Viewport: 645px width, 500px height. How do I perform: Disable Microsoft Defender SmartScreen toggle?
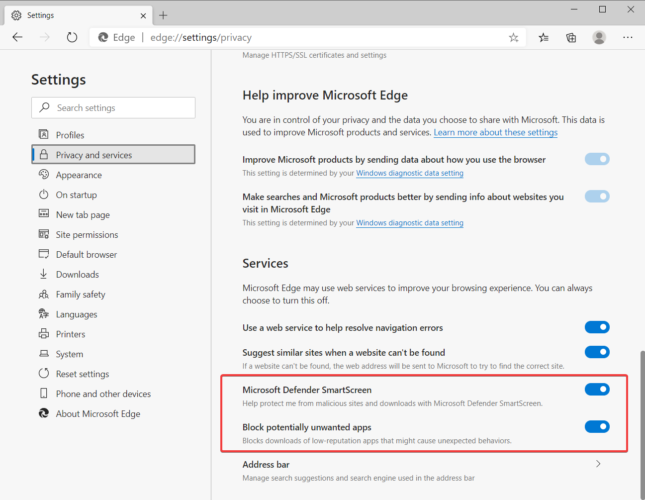pyautogui.click(x=597, y=390)
